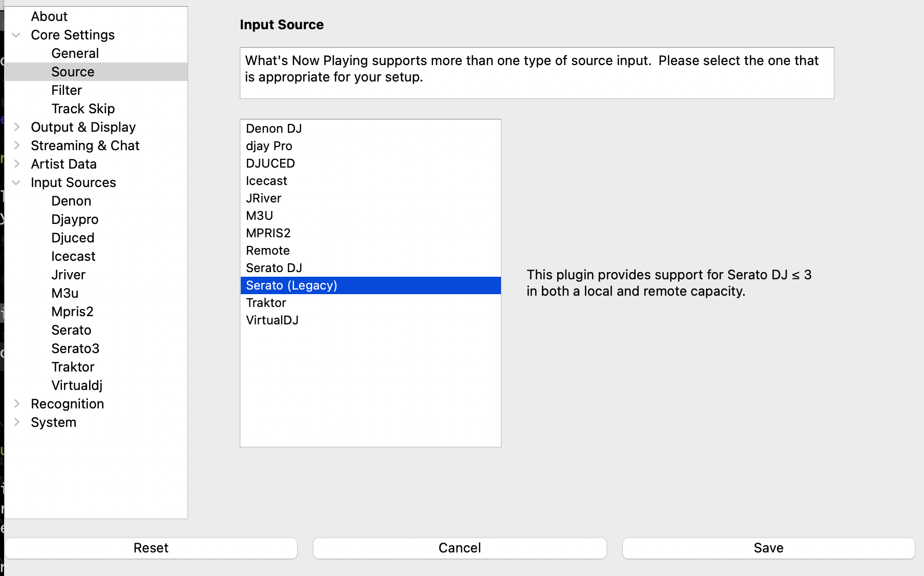Pick MPRIS2 as the input source

(268, 233)
